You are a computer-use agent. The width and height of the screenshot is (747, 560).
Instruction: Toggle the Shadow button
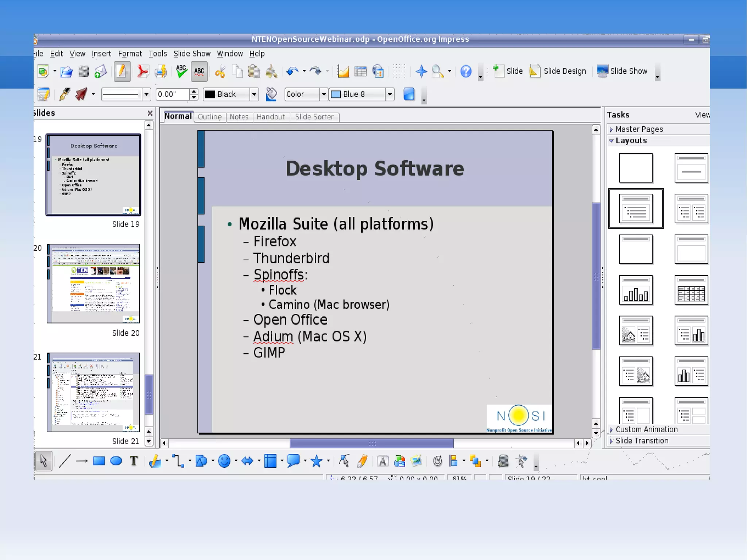(x=409, y=94)
